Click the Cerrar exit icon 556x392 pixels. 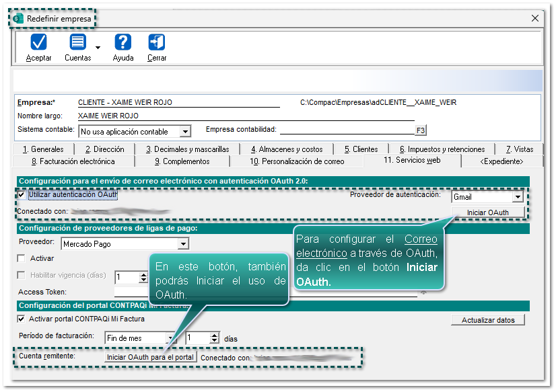point(157,42)
